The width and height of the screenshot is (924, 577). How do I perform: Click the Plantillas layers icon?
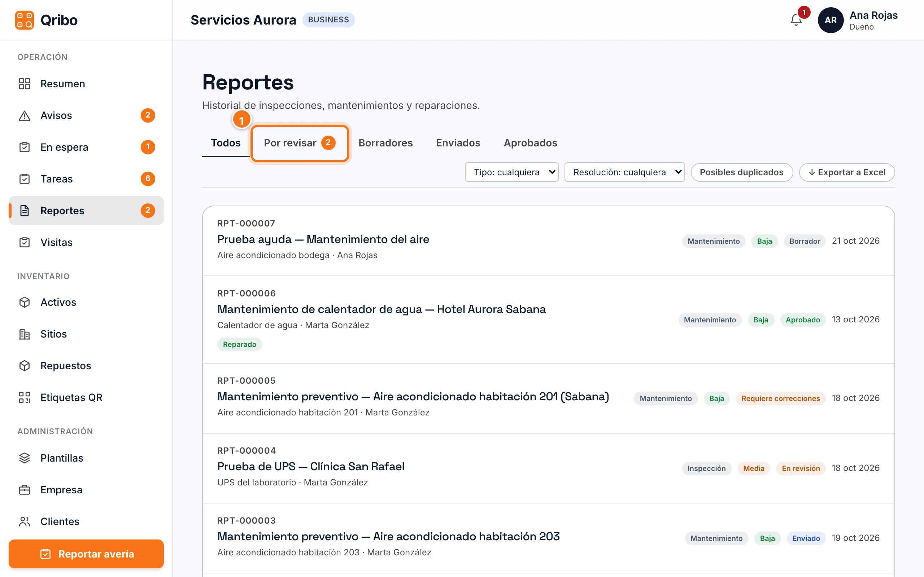[x=25, y=458]
